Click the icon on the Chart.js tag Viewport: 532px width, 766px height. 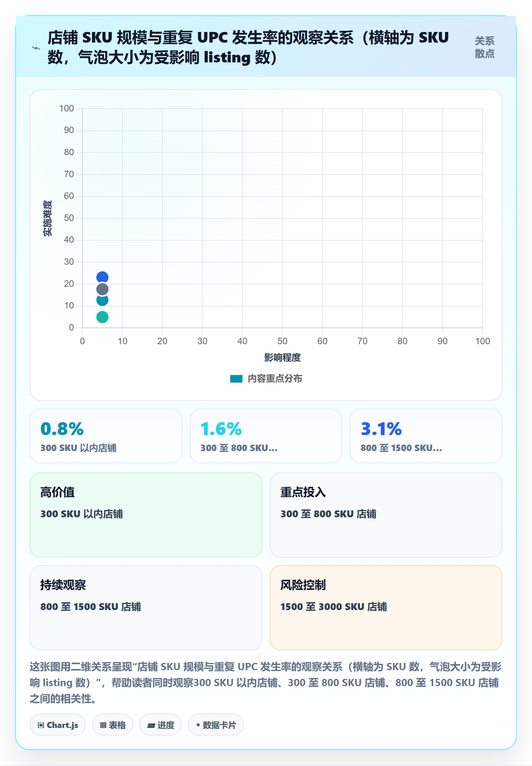(41, 725)
